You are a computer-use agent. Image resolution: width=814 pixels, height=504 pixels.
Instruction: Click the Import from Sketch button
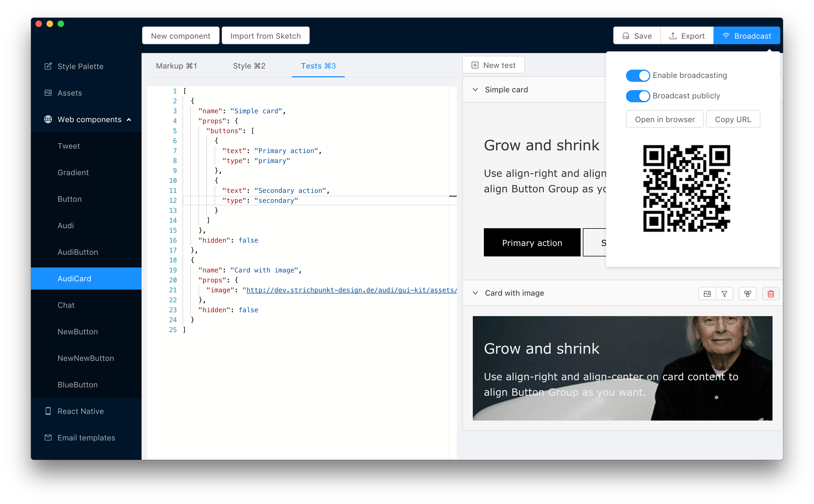[x=265, y=36]
